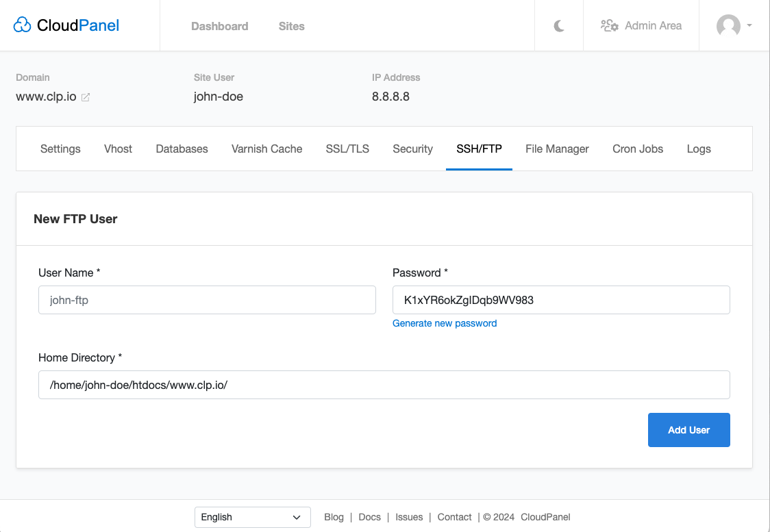Go to the Sites menu item
770x532 pixels.
(x=291, y=26)
